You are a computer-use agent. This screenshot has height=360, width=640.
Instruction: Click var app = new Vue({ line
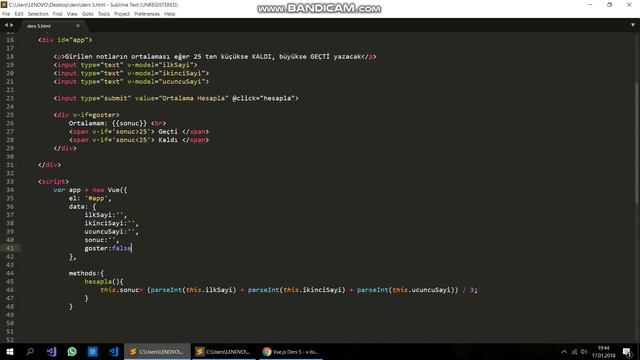pyautogui.click(x=90, y=190)
